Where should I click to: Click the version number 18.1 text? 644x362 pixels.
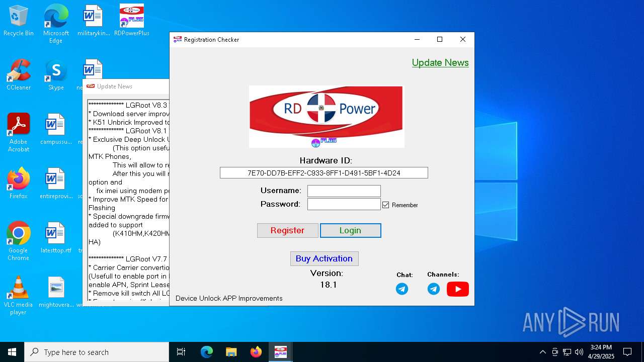point(329,285)
